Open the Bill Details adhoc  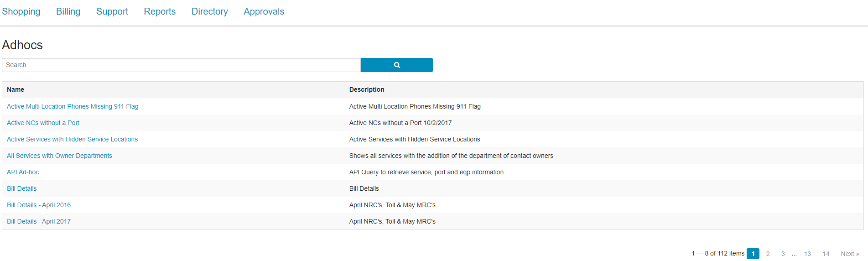[21, 188]
